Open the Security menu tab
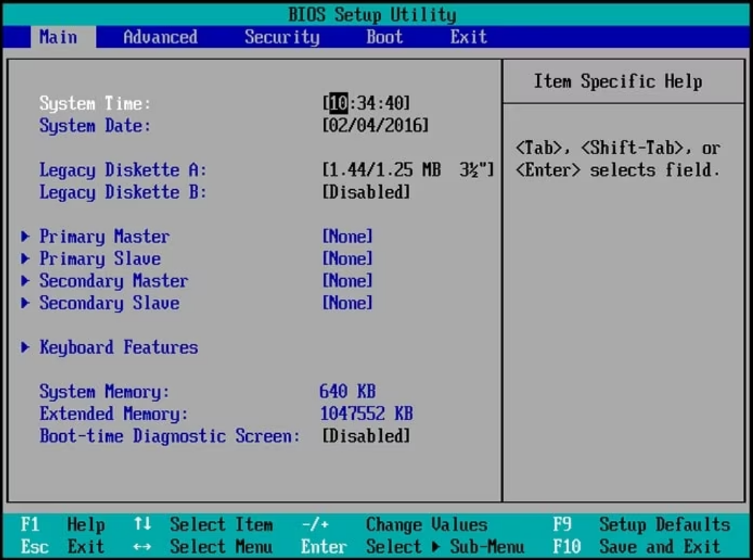 tap(282, 37)
